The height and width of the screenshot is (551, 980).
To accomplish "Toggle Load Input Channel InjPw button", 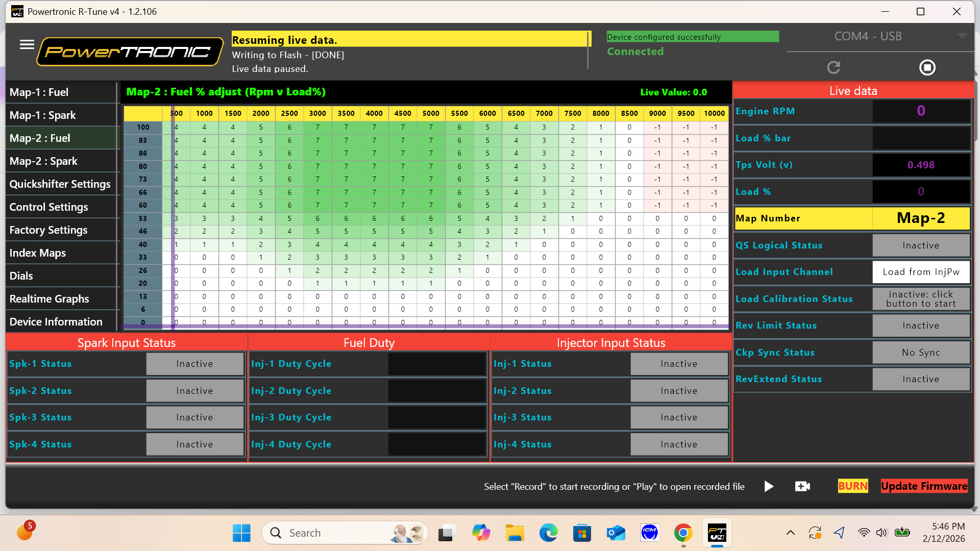I will tap(921, 272).
